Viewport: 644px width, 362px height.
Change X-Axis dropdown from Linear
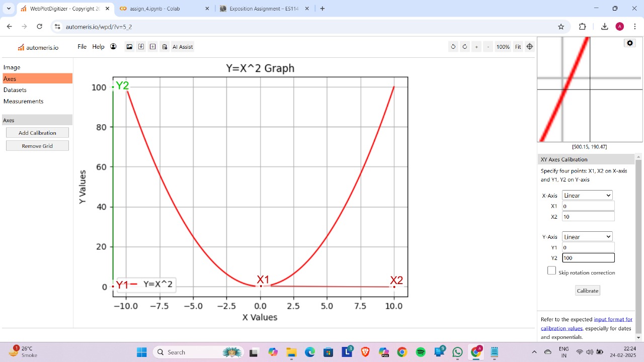click(x=587, y=195)
